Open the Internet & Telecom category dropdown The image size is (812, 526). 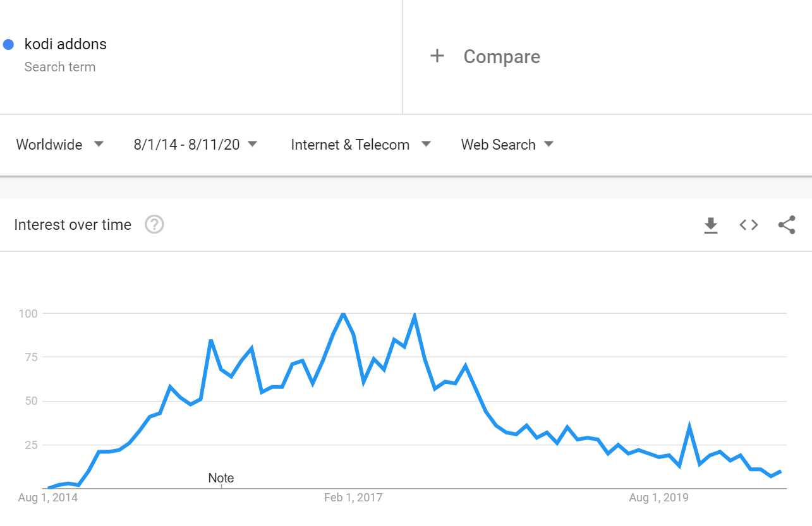361,145
